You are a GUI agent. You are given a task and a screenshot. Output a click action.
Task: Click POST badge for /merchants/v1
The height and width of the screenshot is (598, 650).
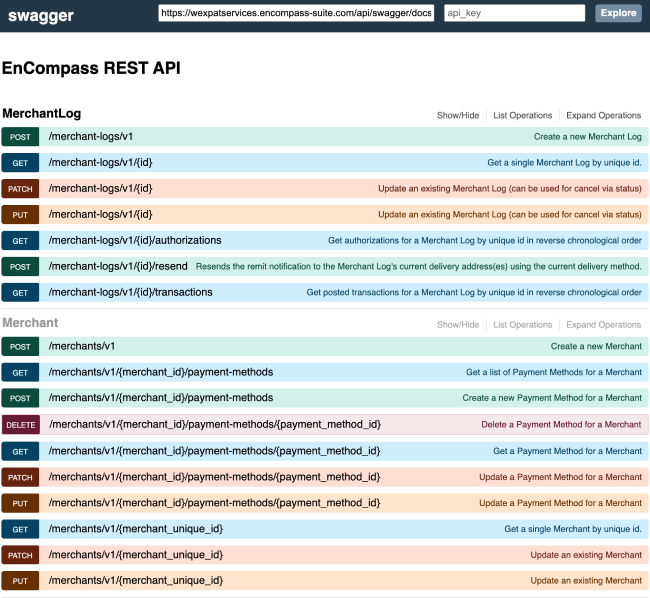pyautogui.click(x=20, y=346)
